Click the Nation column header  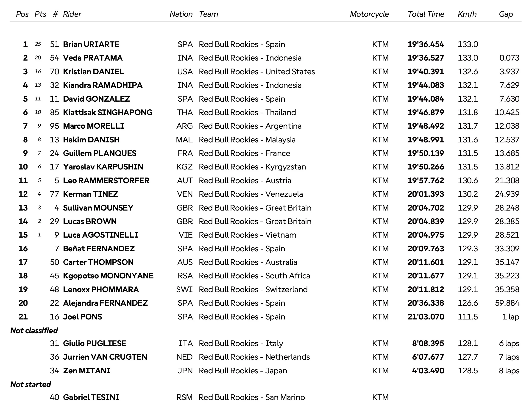click(181, 14)
